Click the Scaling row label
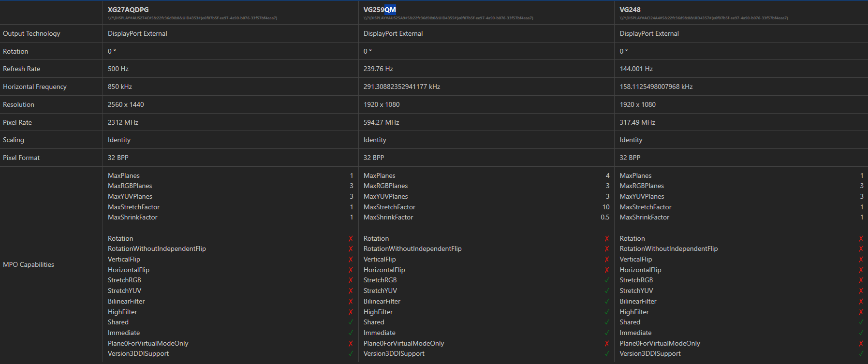Screen dimensions: 868x364 pos(14,140)
